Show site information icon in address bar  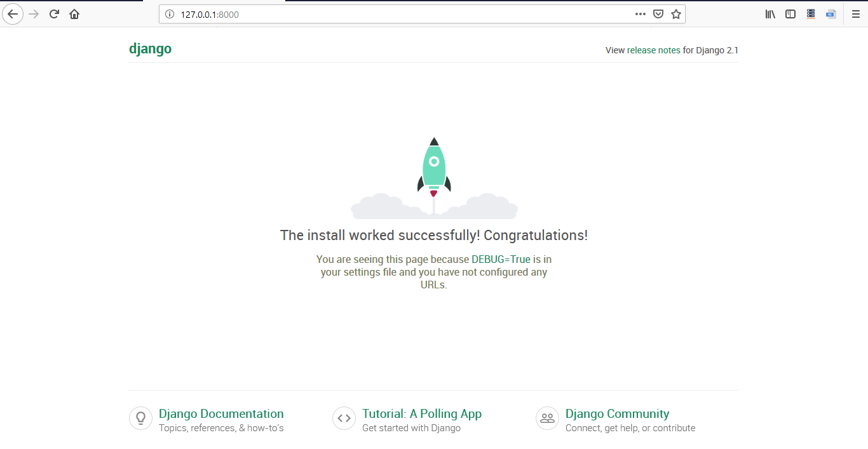(x=169, y=14)
